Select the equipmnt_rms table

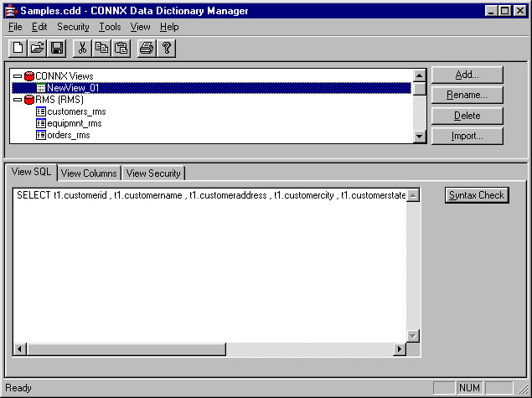(75, 123)
